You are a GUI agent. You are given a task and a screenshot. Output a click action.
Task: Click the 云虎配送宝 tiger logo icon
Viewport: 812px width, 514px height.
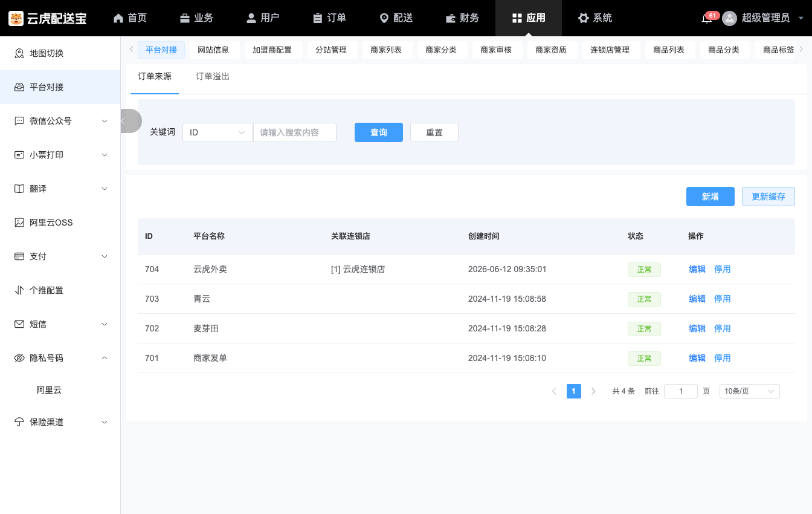coord(16,18)
